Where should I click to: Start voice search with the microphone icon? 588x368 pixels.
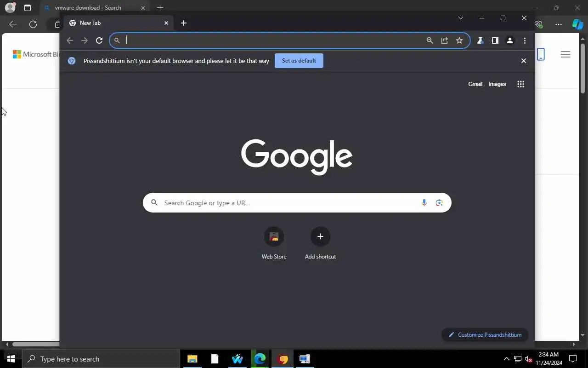424,203
